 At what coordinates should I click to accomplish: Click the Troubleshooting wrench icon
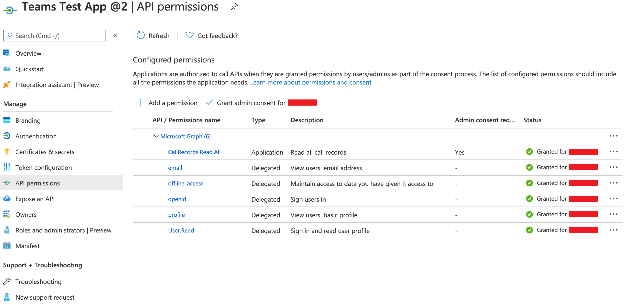click(7, 281)
